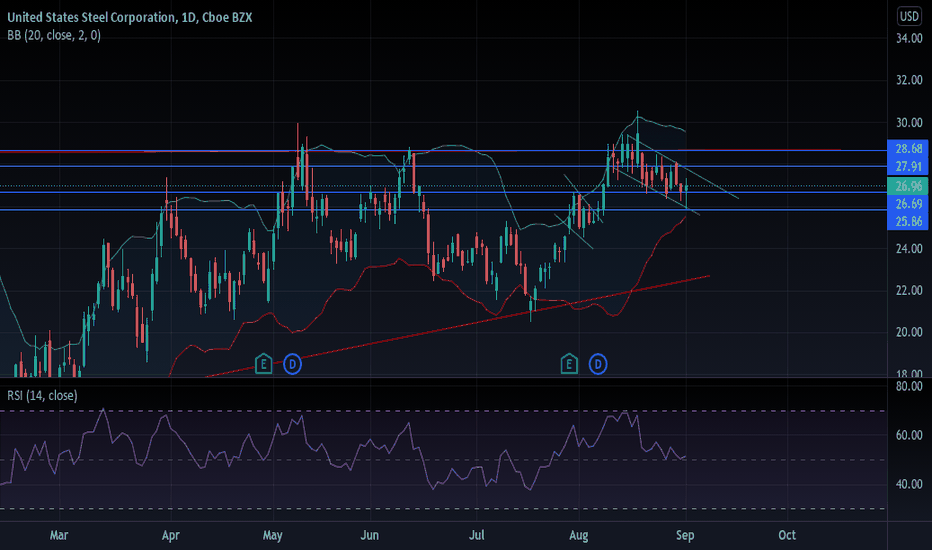Viewport: 932px width, 550px height.
Task: Click the Sep label on time axis
Action: click(685, 535)
